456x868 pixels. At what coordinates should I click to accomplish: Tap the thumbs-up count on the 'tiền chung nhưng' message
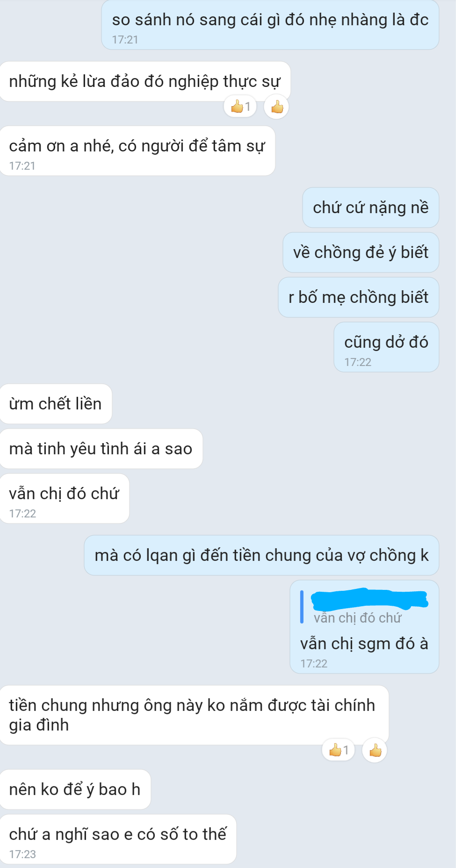[x=339, y=750]
